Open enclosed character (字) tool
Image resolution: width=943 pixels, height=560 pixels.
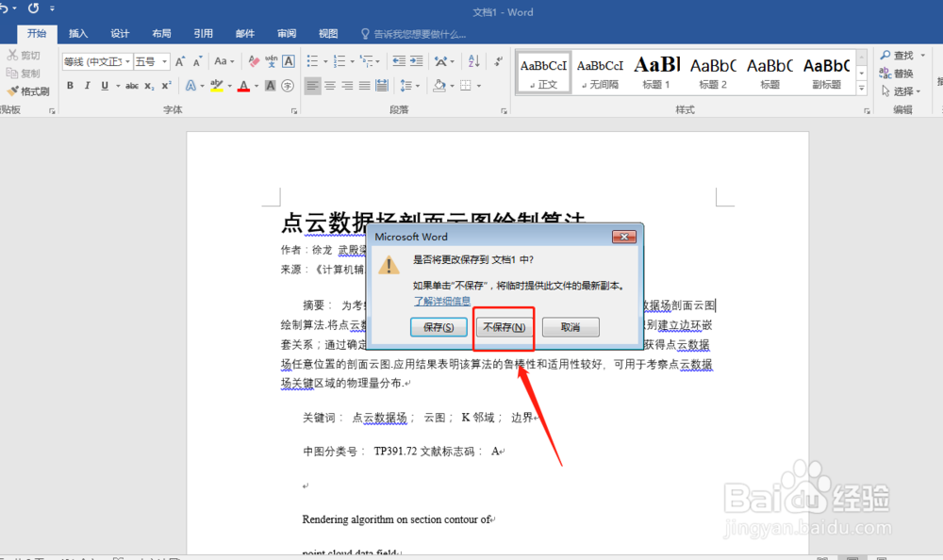point(288,86)
